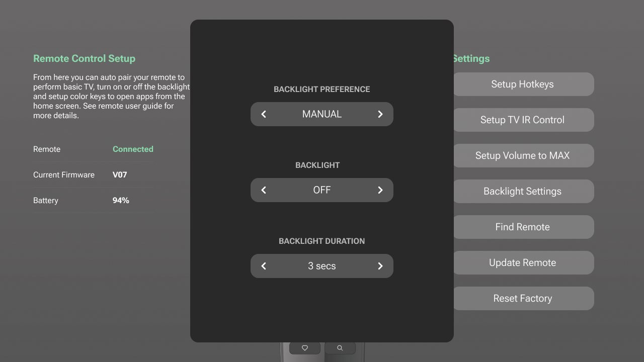Click firmware version V07
Screen dimensions: 644x362
[120, 175]
